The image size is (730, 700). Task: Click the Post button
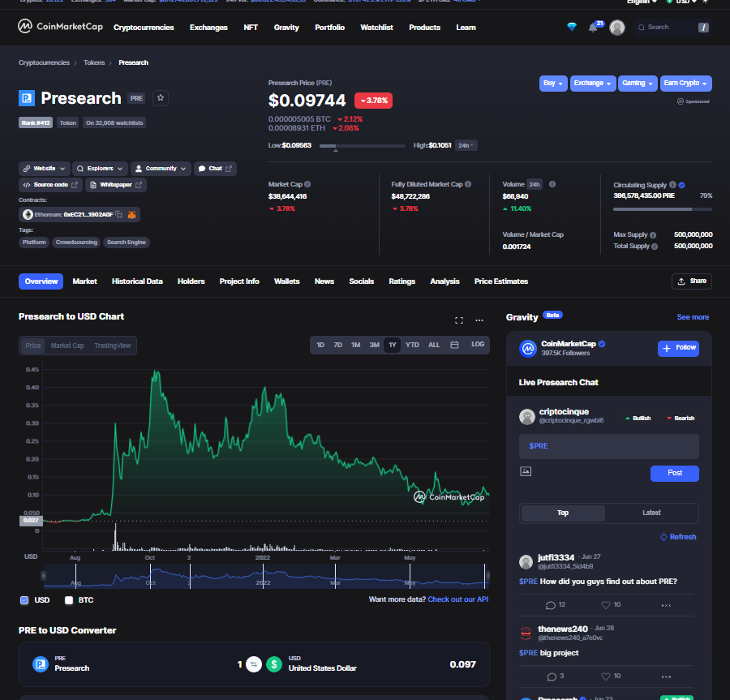point(674,473)
